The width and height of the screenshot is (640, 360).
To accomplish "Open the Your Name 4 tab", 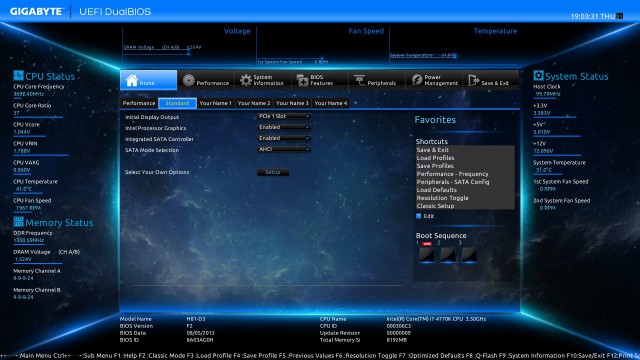I will click(x=331, y=103).
